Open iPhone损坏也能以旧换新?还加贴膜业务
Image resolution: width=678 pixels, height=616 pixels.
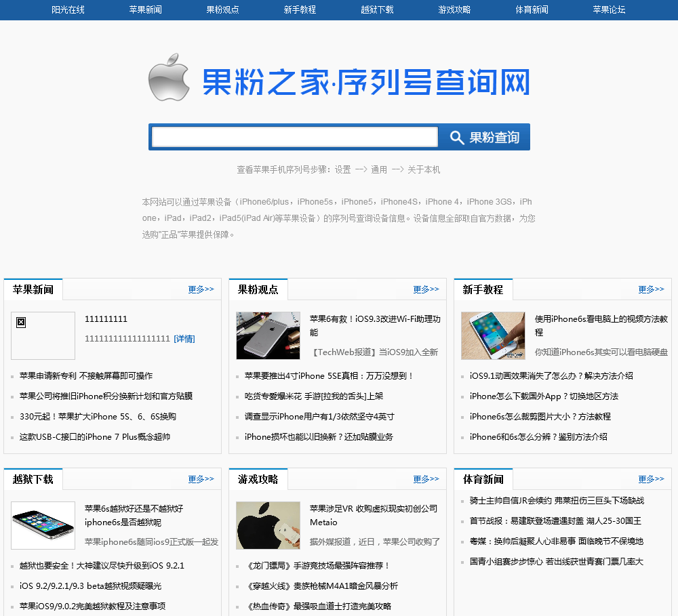pos(319,436)
